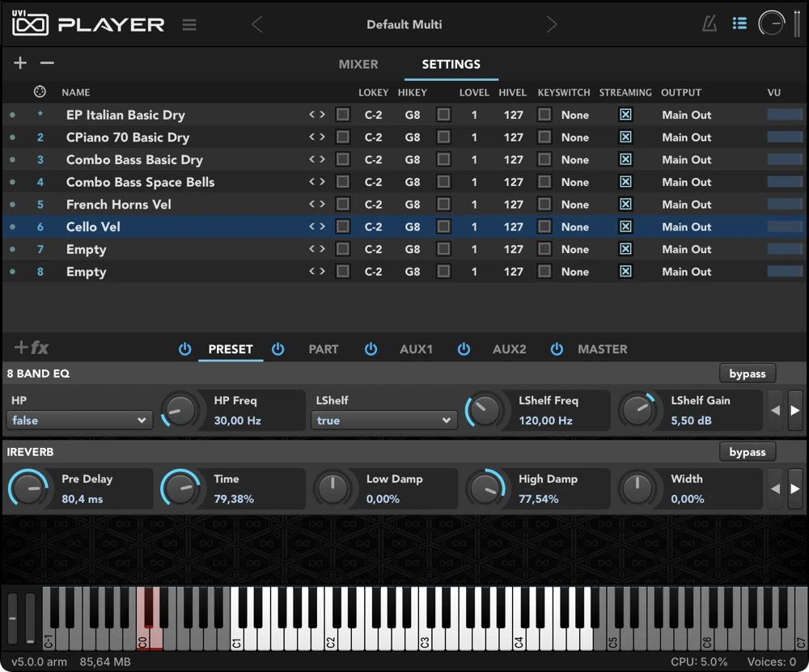Tick LOVEL checkbox for Combo Bass Space Bells
This screenshot has width=809, height=672.
pos(443,181)
